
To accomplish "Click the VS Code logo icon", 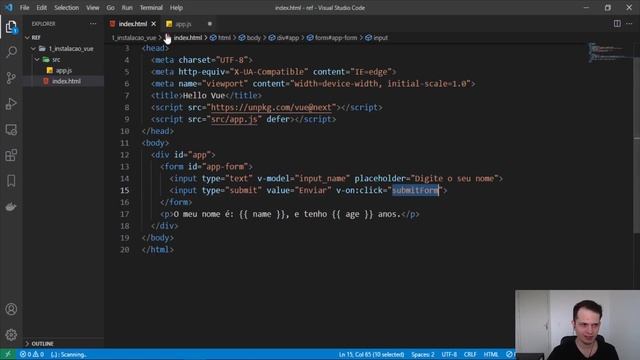I will [x=9, y=7].
